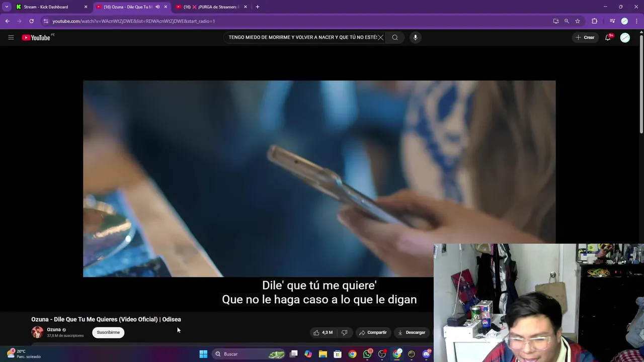Screen dimensions: 644x362
Task: Open the Chrome profile avatar
Action: pos(624,21)
